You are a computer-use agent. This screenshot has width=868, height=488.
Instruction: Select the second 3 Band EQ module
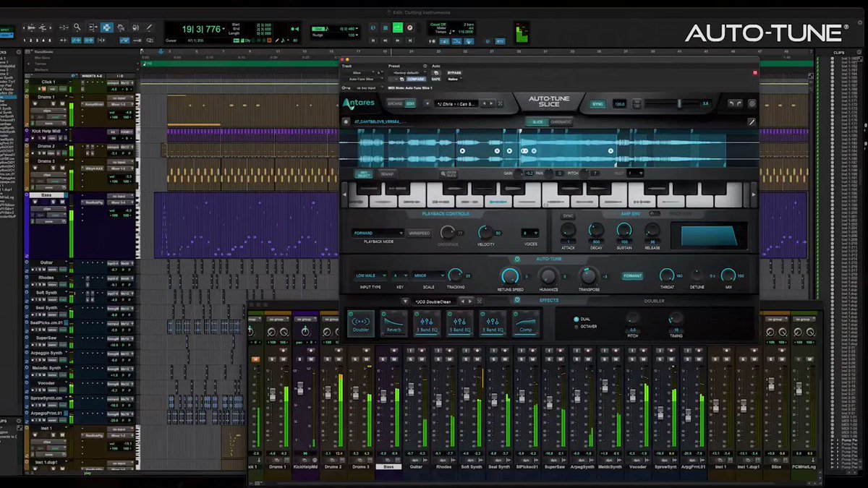(460, 323)
